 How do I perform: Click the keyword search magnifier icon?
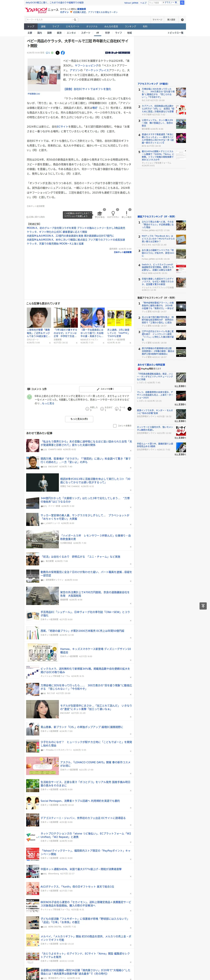pos(75,20)
